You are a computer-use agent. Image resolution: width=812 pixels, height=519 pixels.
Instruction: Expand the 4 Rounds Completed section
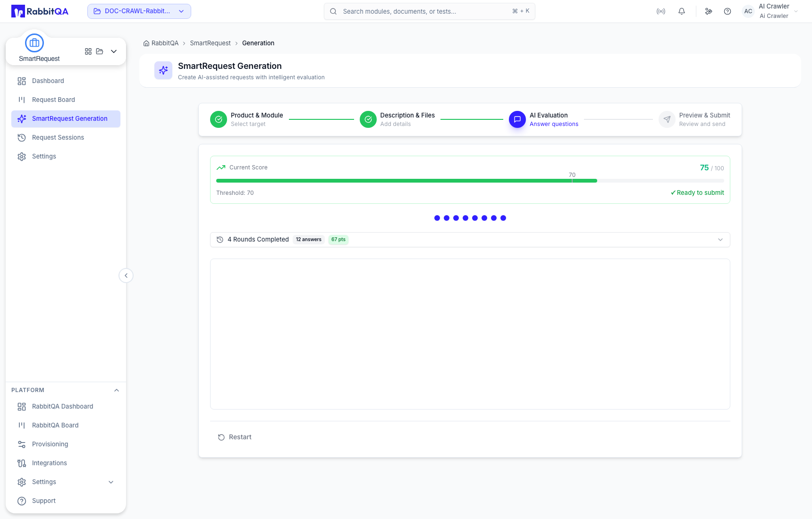[x=470, y=240]
